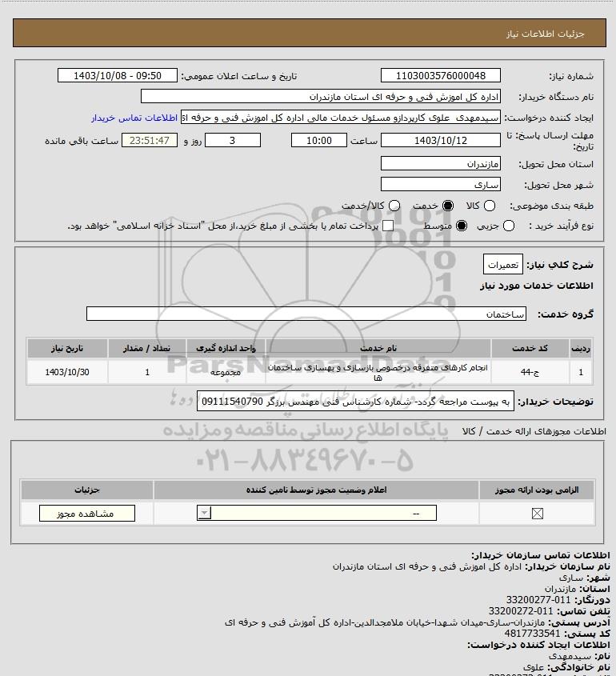Click the واحد اندازه گیری column header
Image resolution: width=616 pixels, height=676 pixels.
(x=226, y=348)
